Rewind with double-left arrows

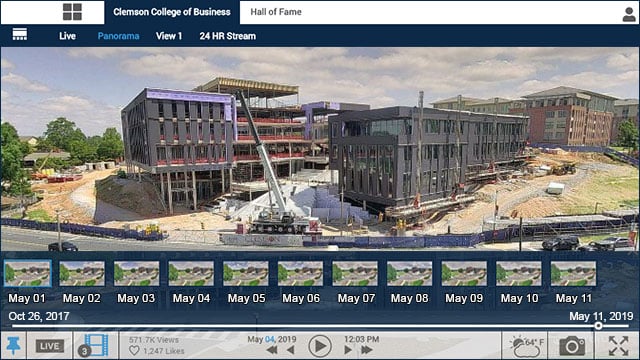point(272,350)
